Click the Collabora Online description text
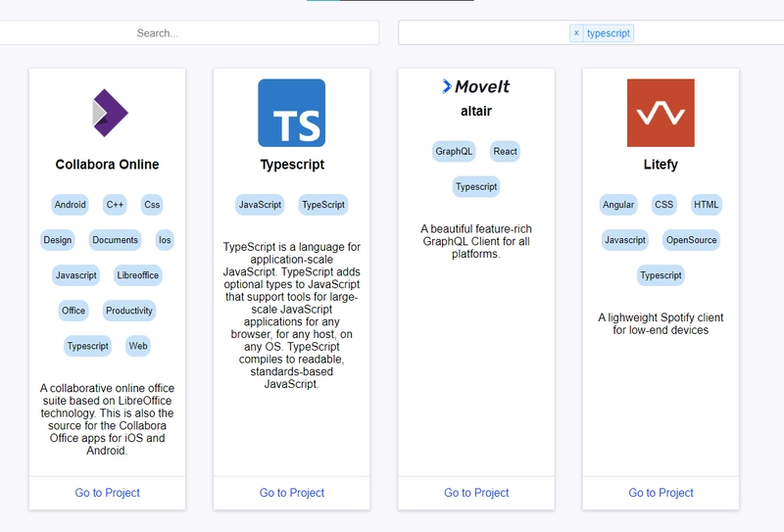Screen dimensions: 784x532 [x=107, y=419]
